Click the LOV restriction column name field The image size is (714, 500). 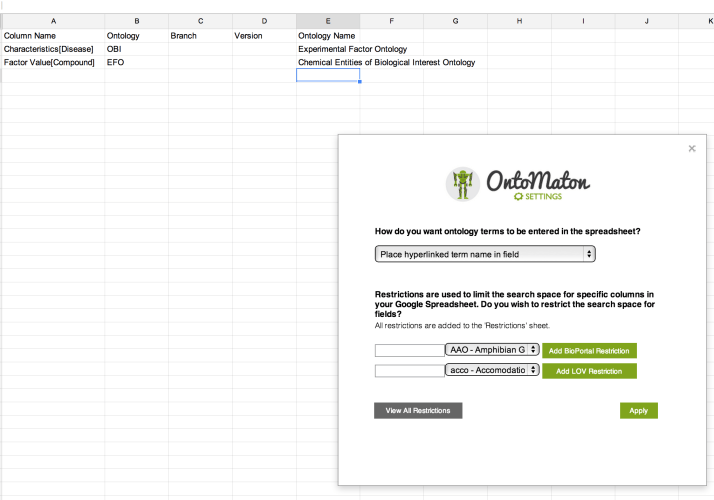409,371
